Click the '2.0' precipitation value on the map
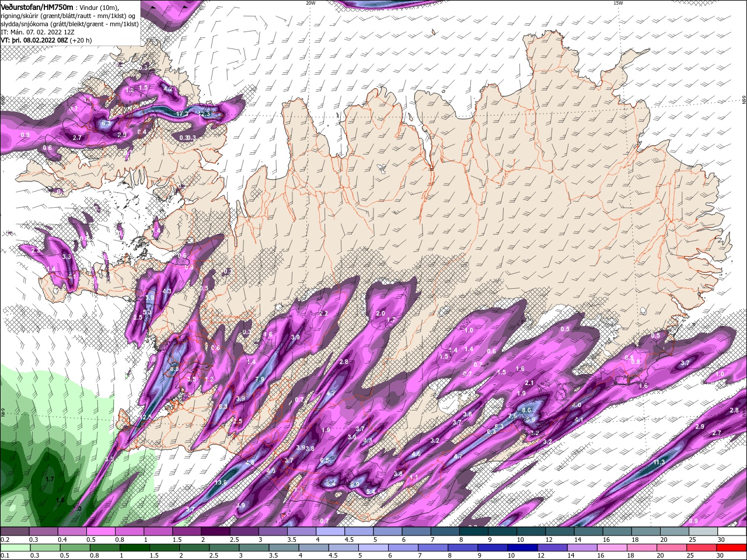 [381, 313]
